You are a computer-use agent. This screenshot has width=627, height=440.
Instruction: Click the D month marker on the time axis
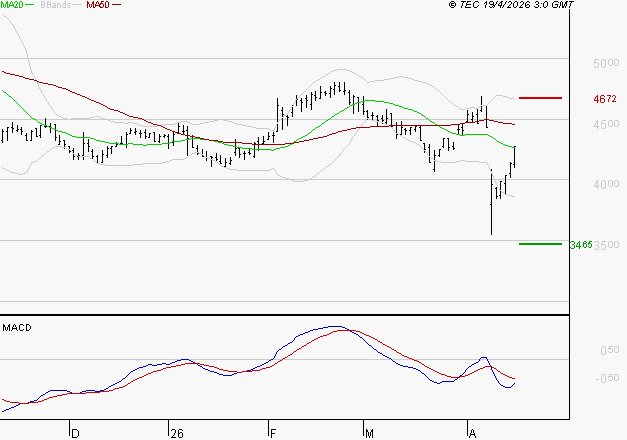point(74,433)
